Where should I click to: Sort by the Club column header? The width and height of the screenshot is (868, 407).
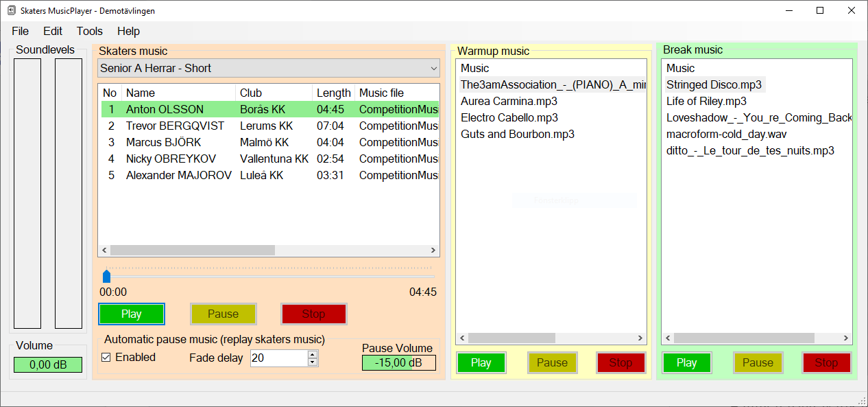pos(274,93)
